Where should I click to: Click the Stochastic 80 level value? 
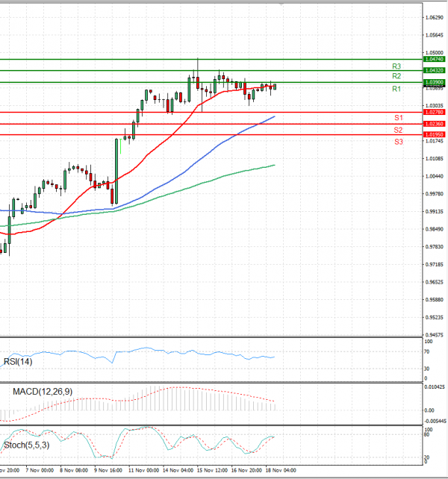click(427, 434)
